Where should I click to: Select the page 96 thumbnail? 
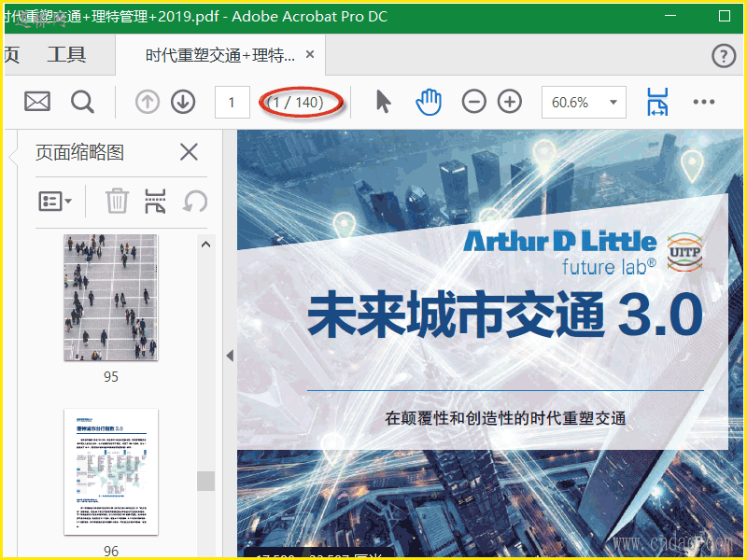[111, 471]
